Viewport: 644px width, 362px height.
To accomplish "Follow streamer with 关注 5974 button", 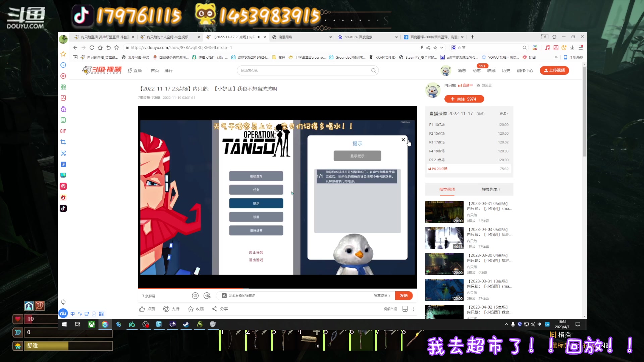I will pyautogui.click(x=464, y=99).
